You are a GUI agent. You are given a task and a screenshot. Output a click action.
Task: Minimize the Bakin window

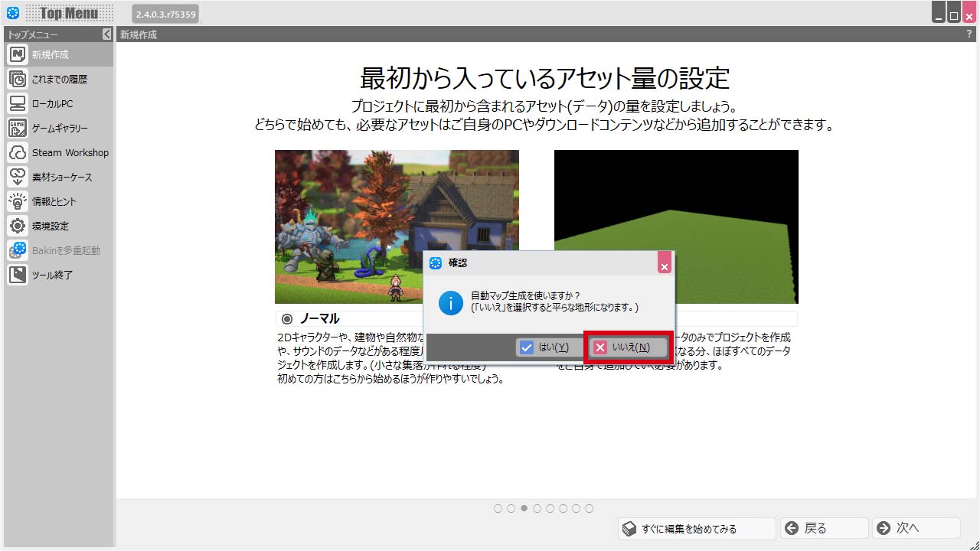point(939,12)
